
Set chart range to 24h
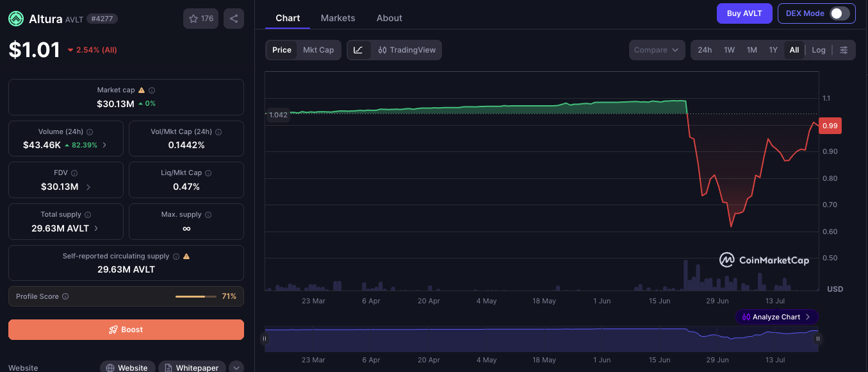pyautogui.click(x=705, y=50)
